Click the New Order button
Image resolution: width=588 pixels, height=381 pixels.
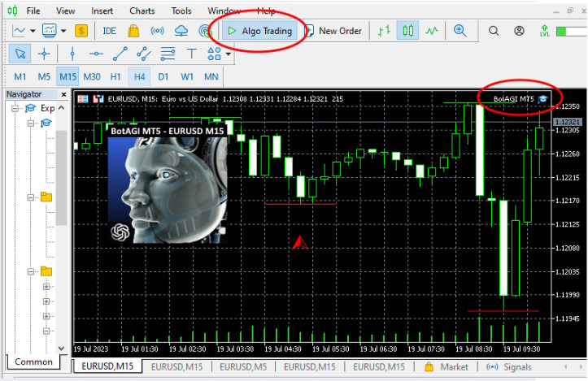click(333, 31)
